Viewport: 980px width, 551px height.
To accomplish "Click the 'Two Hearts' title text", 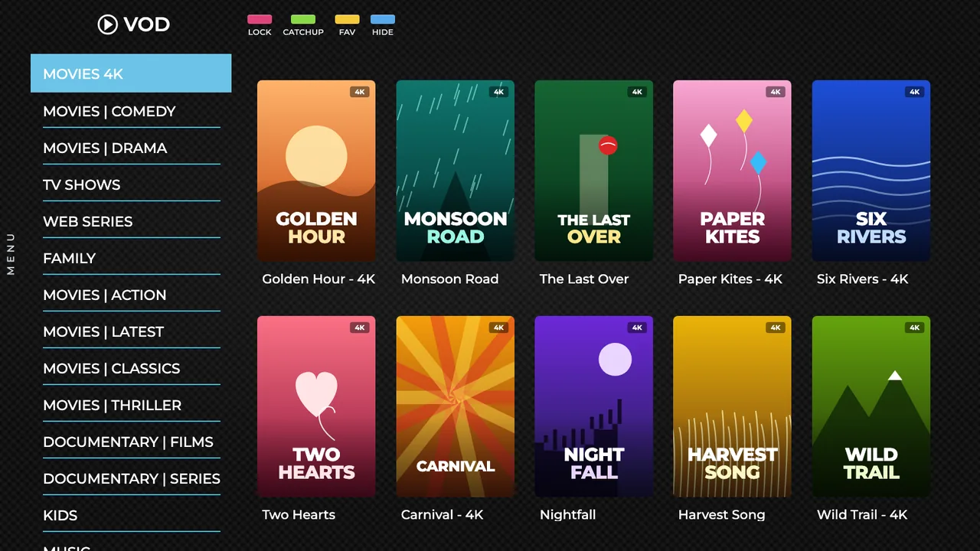I will coord(299,515).
